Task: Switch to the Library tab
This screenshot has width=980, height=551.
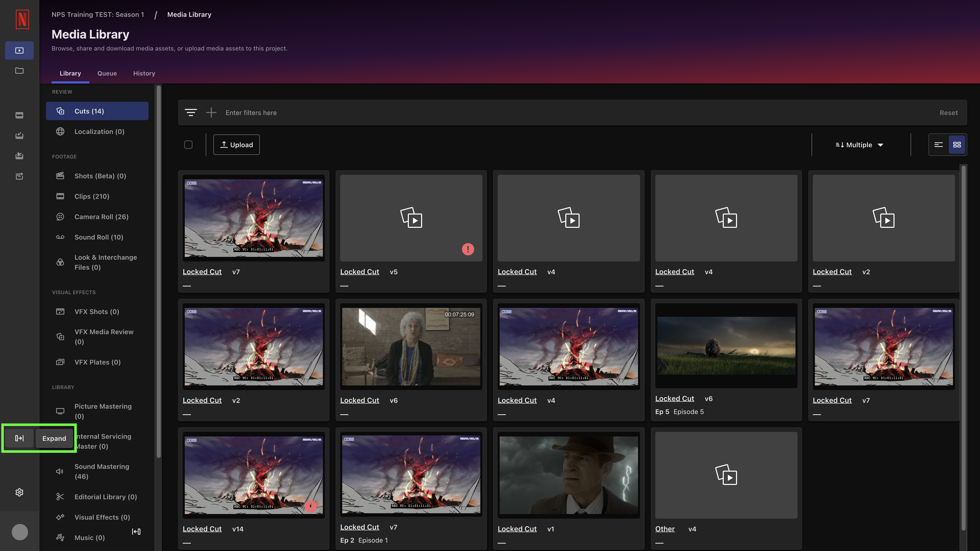Action: 70,73
